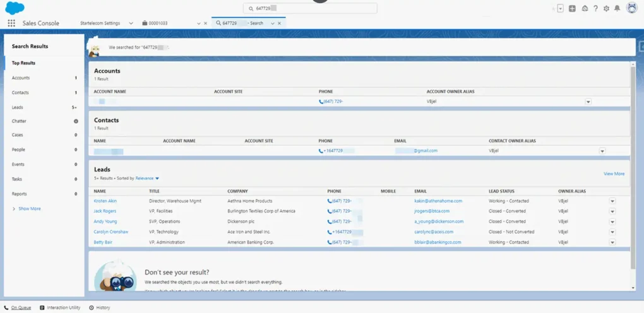This screenshot has width=644, height=313.
Task: Open the user profile avatar
Action: pyautogui.click(x=631, y=8)
